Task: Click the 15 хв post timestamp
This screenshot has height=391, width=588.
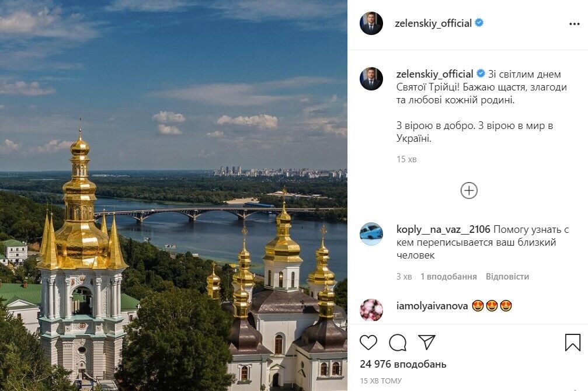Action: 407,158
